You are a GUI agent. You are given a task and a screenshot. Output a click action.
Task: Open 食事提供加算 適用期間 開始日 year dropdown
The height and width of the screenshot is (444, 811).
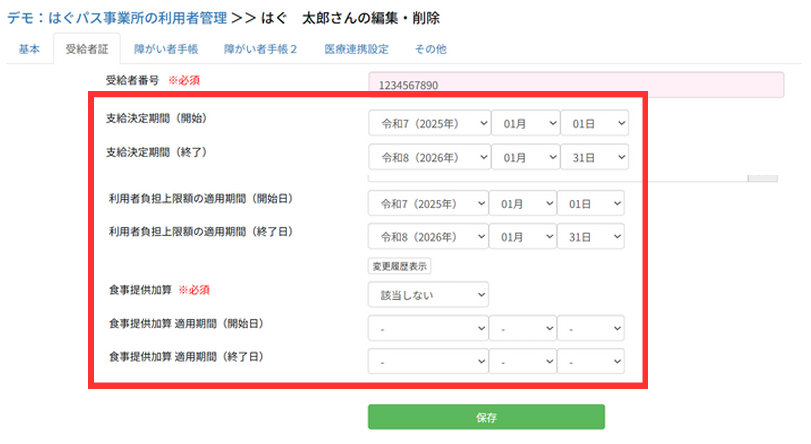click(428, 328)
